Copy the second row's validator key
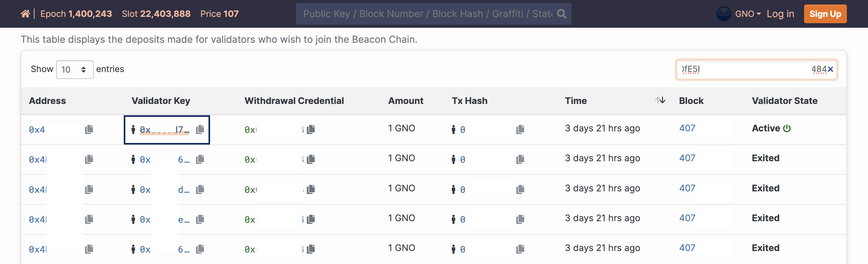This screenshot has width=868, height=264. coord(200,159)
